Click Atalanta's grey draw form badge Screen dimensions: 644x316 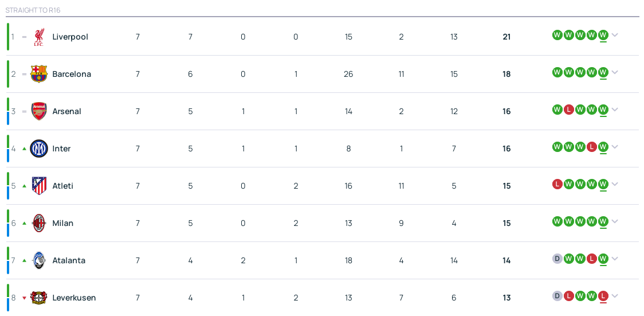[x=557, y=259]
